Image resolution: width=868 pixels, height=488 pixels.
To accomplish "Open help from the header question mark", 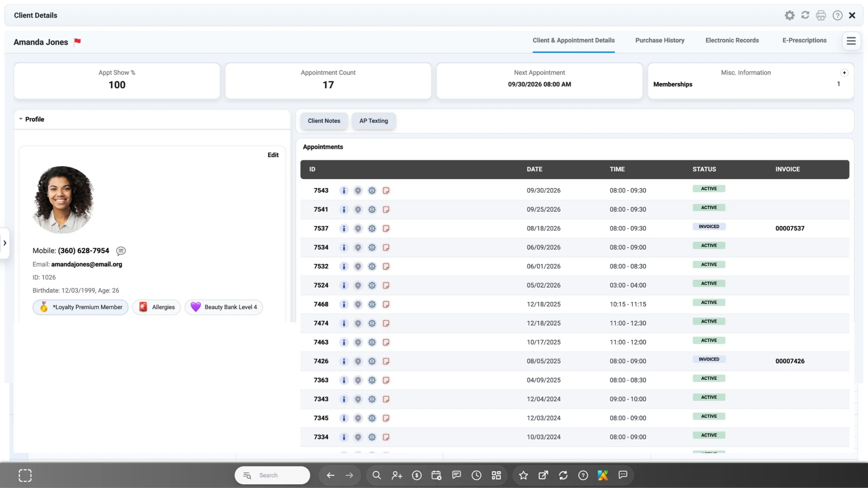I will pos(837,15).
